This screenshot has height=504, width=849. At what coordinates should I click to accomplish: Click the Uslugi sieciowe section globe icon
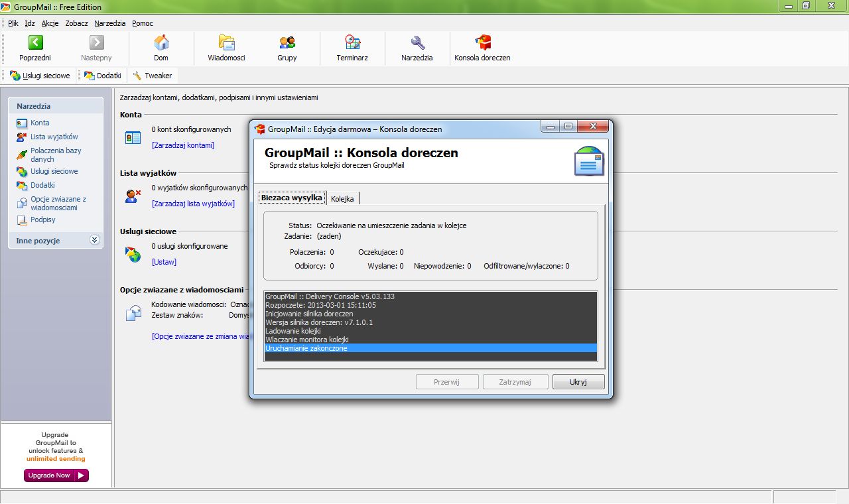coord(133,254)
